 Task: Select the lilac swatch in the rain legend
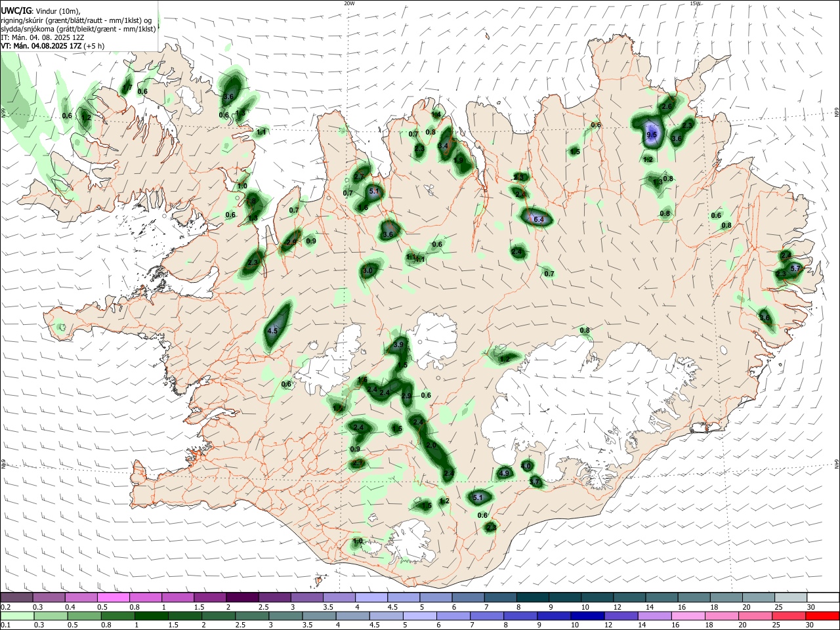click(x=655, y=616)
